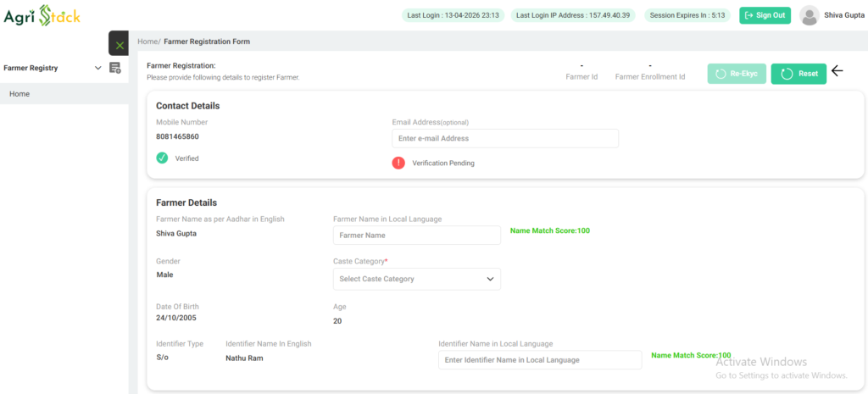The image size is (868, 394).
Task: Click the green mobile Verified checkmark icon
Action: (x=162, y=158)
